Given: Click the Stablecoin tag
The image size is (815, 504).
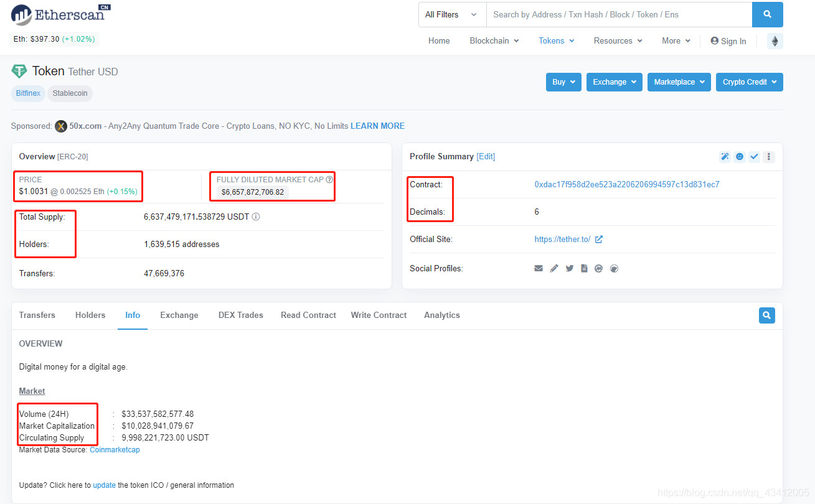Looking at the screenshot, I should tap(70, 93).
